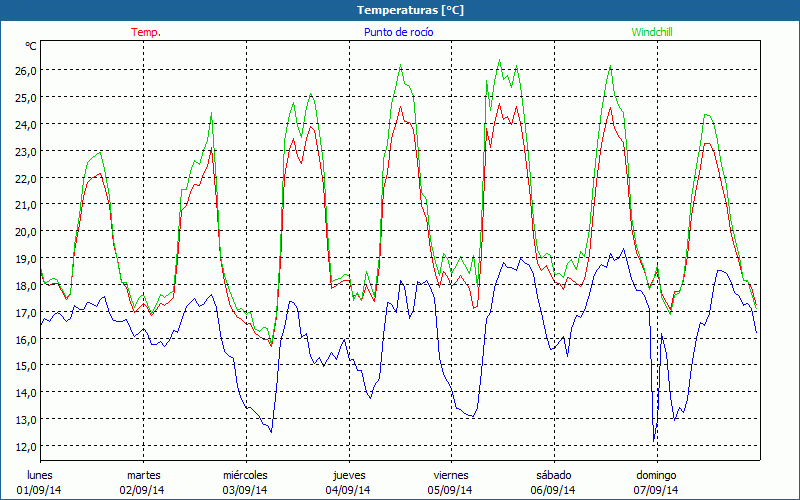Select the miércoles day label
The image size is (800, 500).
245,475
